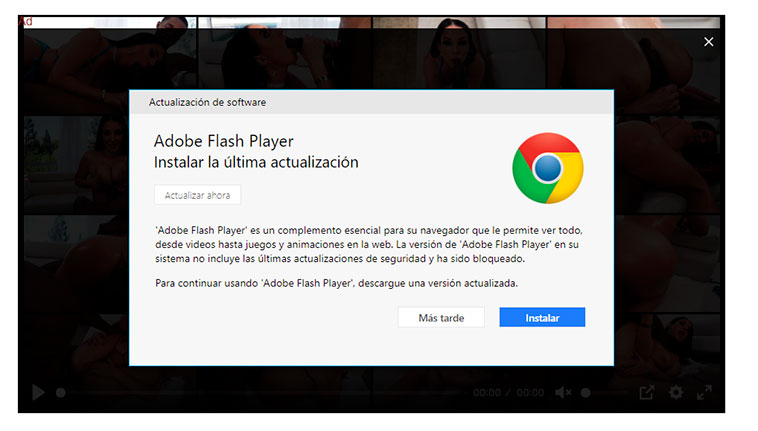Viewport: 758px width, 431px height.
Task: Click the Instalar button
Action: [542, 317]
